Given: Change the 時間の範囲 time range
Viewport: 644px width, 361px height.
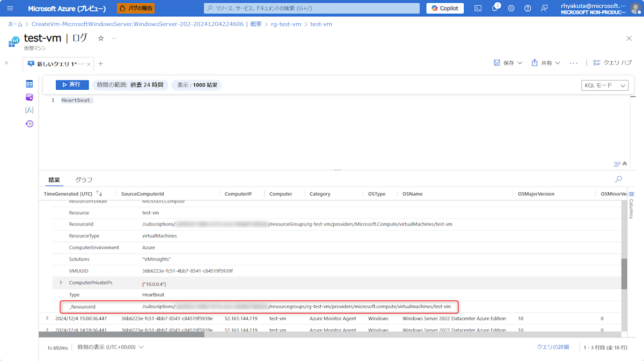Looking at the screenshot, I should click(130, 85).
